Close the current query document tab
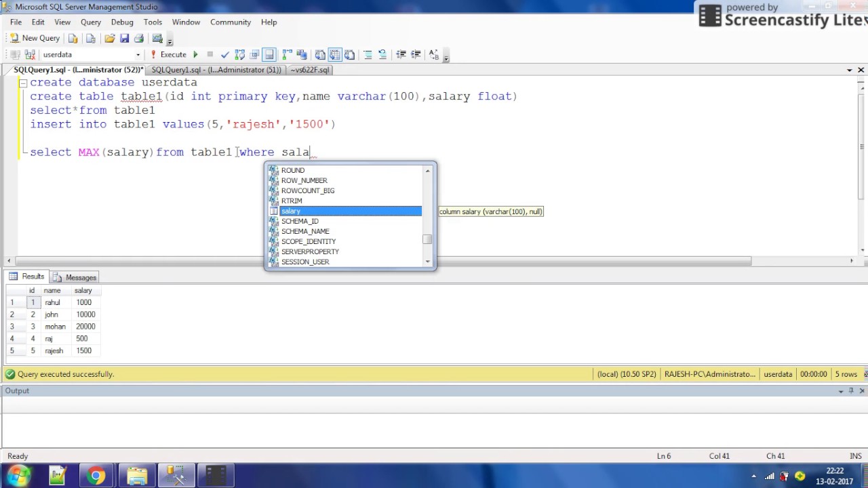 [x=861, y=70]
